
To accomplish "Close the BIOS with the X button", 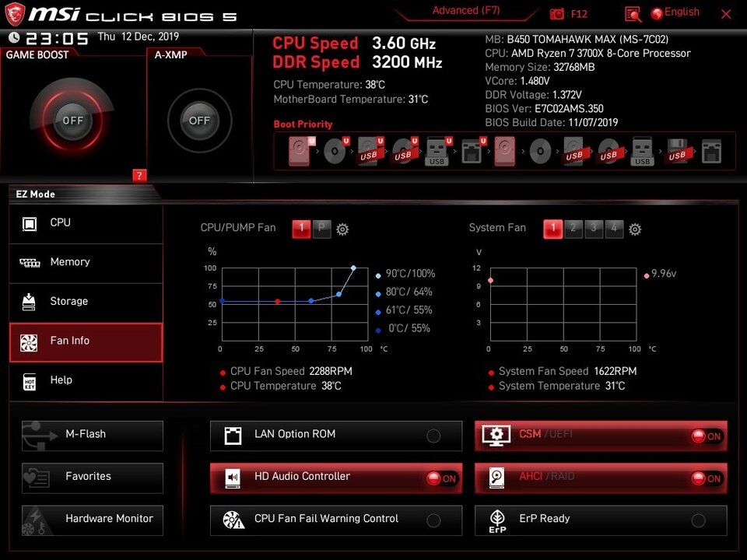I will [726, 14].
